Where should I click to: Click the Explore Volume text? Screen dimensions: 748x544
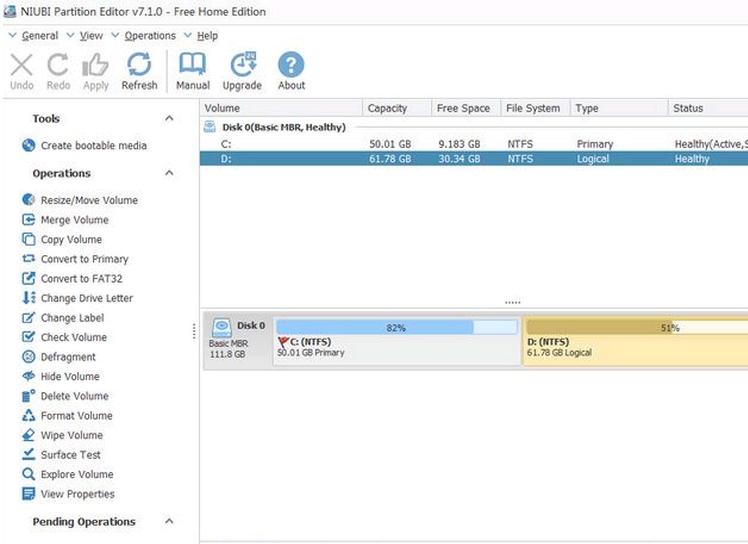coord(77,474)
